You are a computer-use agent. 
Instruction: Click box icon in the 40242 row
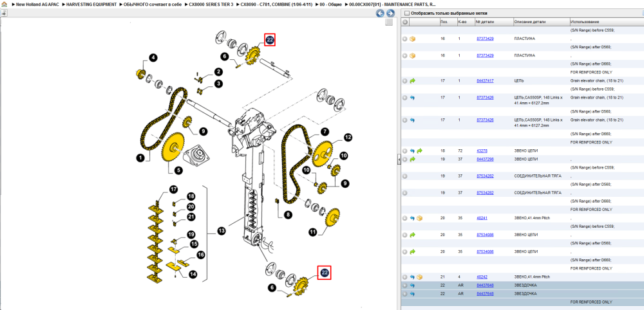coord(420,277)
